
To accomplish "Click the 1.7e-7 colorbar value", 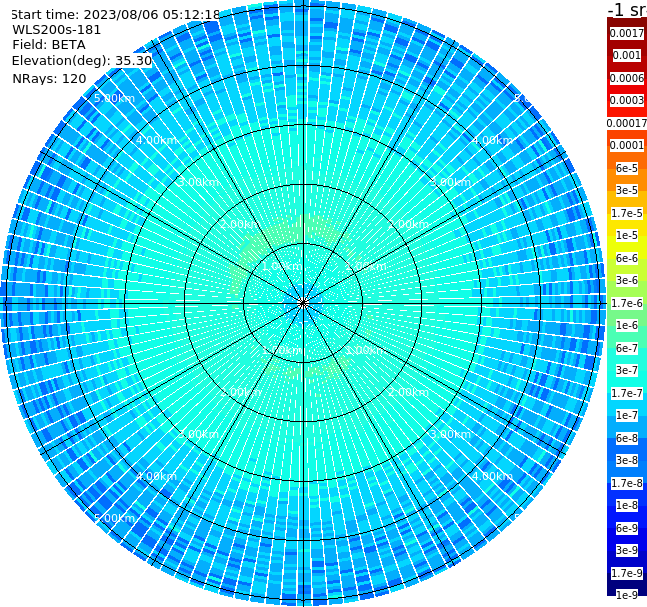I will (627, 393).
